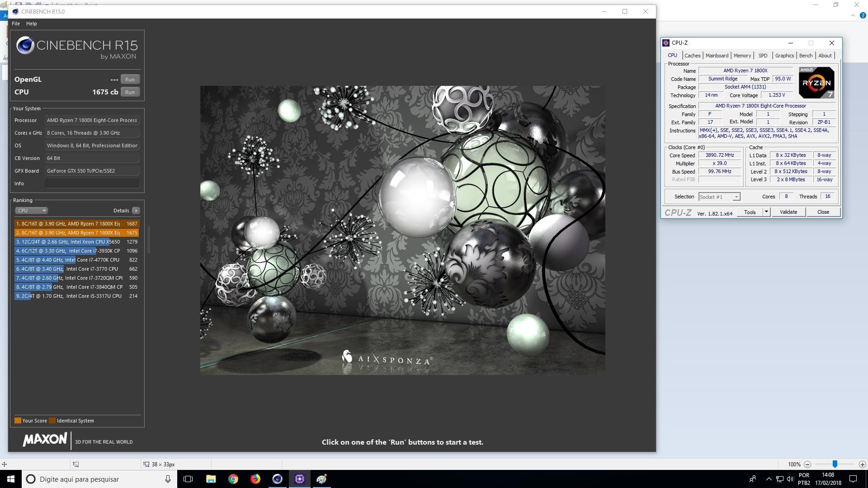Click the taskbar search box
868x488 pixels.
pos(99,479)
